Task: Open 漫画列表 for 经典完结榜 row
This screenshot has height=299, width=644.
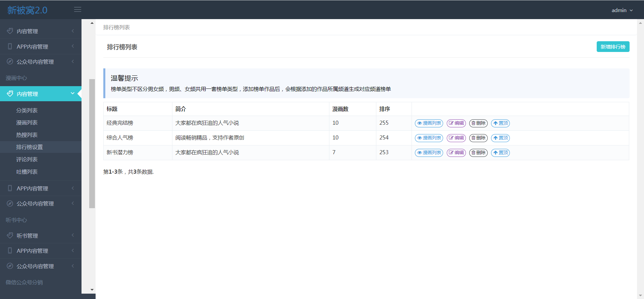Action: tap(429, 123)
